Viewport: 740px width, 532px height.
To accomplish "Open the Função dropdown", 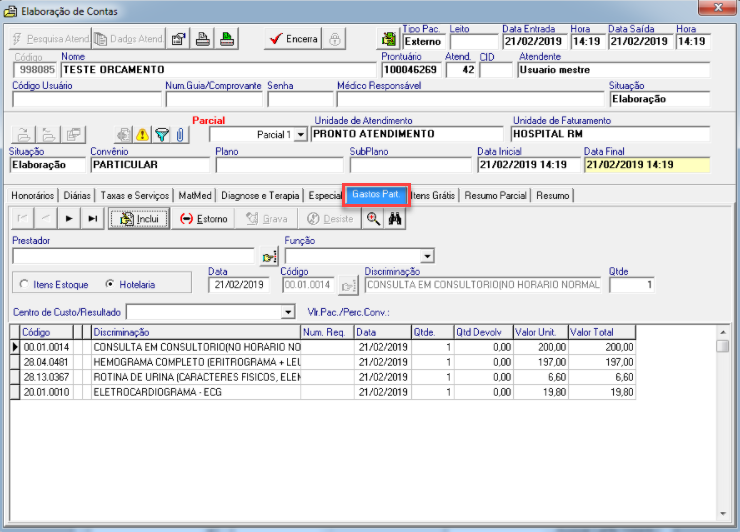I will point(427,256).
